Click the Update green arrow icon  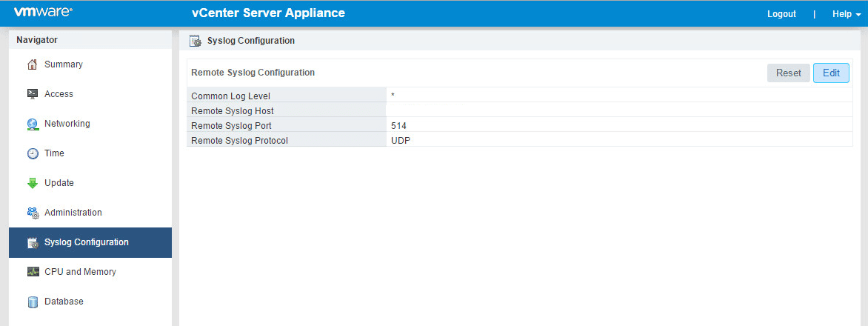(x=33, y=183)
